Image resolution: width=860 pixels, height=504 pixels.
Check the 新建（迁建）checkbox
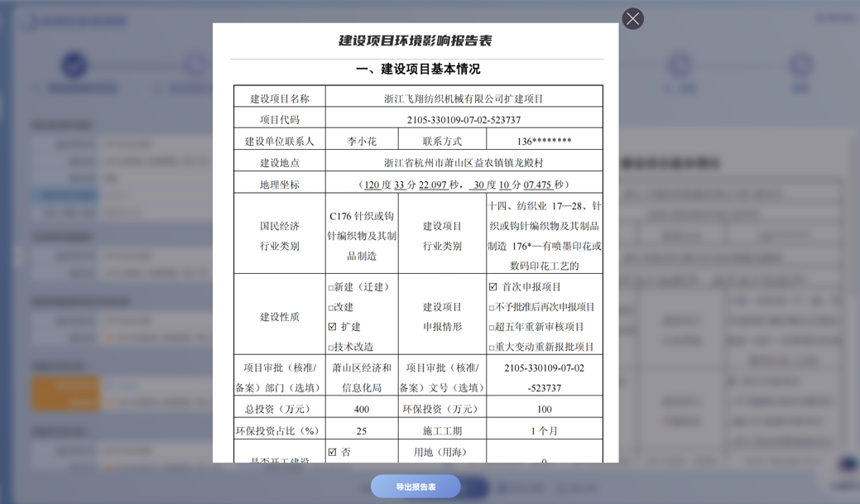[331, 287]
